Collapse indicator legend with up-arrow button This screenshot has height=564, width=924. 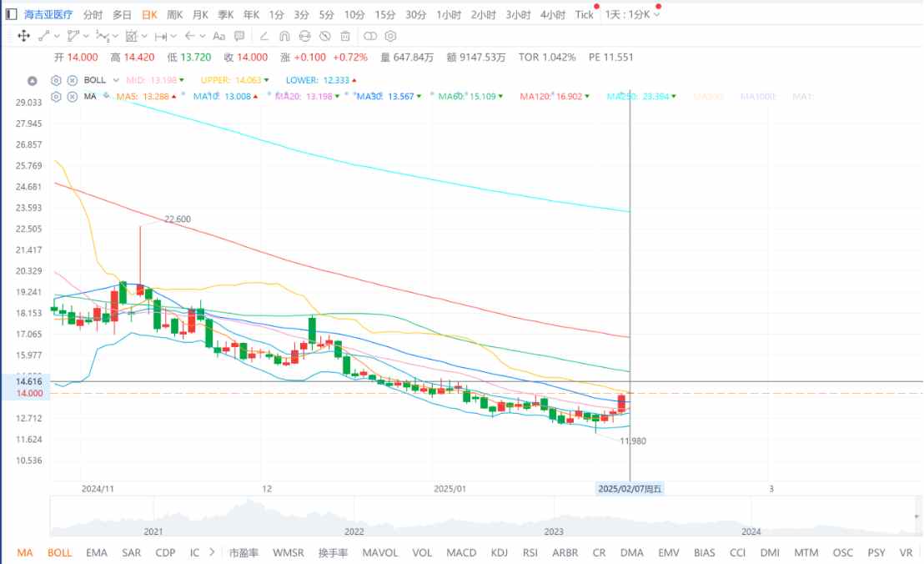pos(33,81)
